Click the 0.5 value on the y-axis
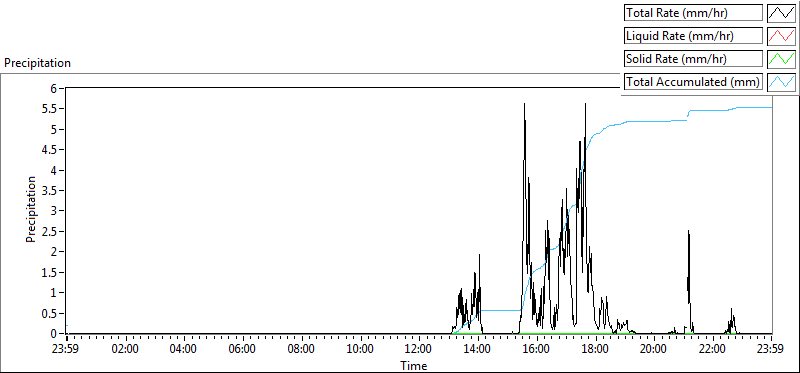This screenshot has width=800, height=373. coord(49,313)
